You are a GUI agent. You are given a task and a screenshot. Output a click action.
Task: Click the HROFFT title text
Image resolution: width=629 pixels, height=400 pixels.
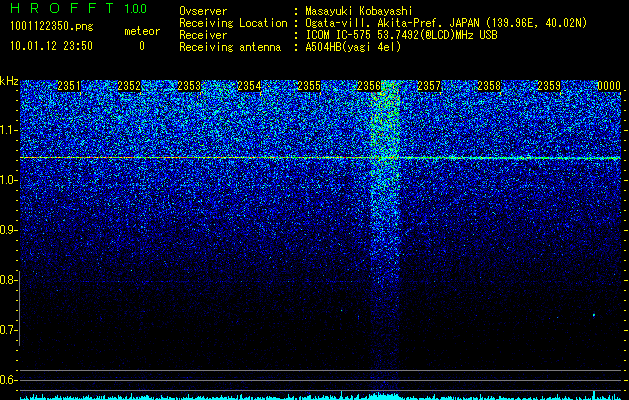[63, 8]
